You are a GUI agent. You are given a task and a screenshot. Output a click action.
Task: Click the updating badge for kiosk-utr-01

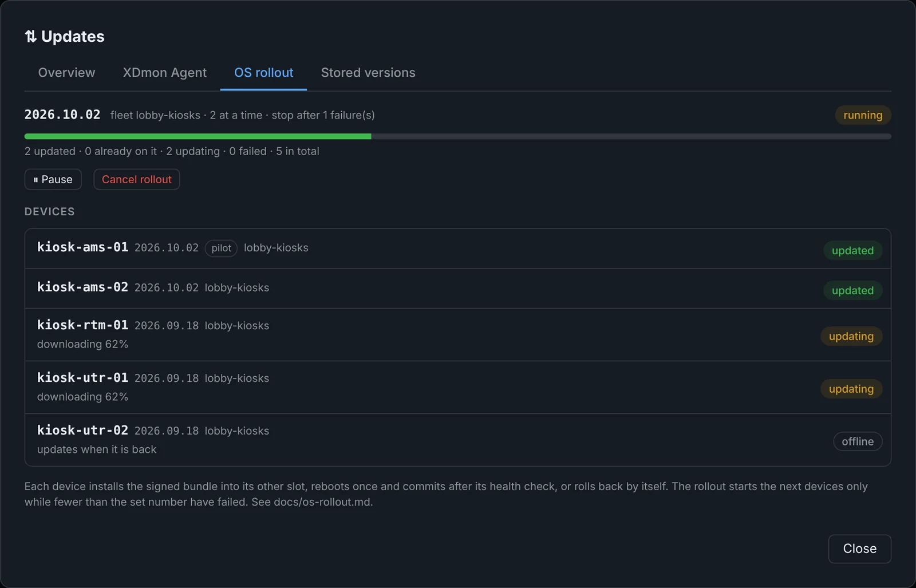tap(851, 389)
